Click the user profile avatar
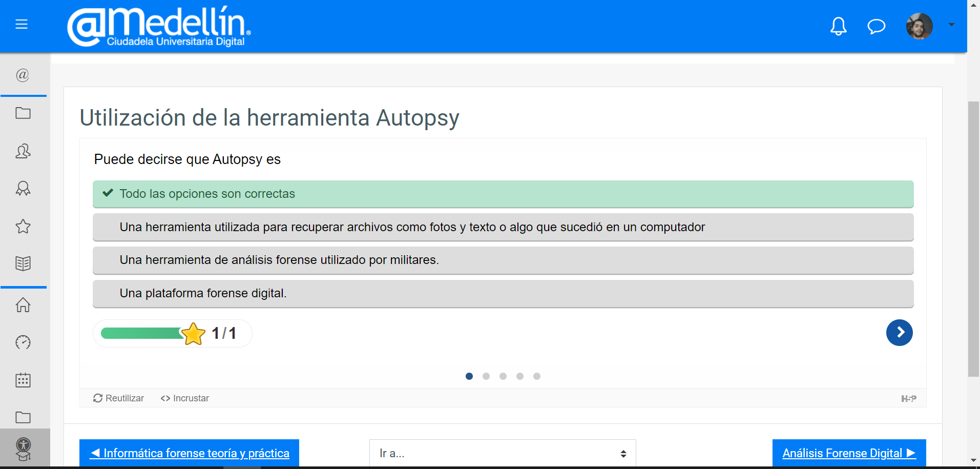Viewport: 980px width, 469px height. pos(920,26)
